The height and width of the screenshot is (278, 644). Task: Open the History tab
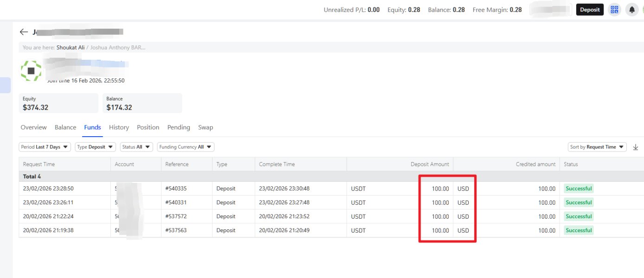click(119, 127)
